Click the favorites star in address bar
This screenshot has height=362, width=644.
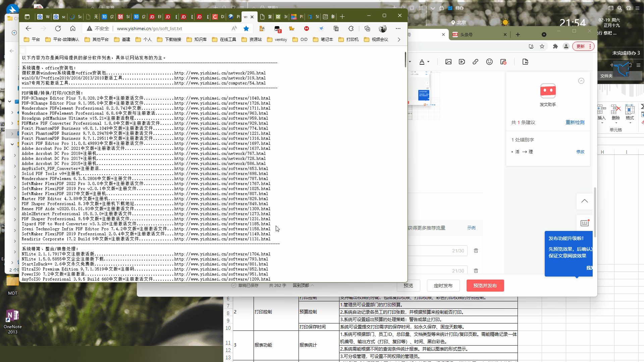point(246,28)
